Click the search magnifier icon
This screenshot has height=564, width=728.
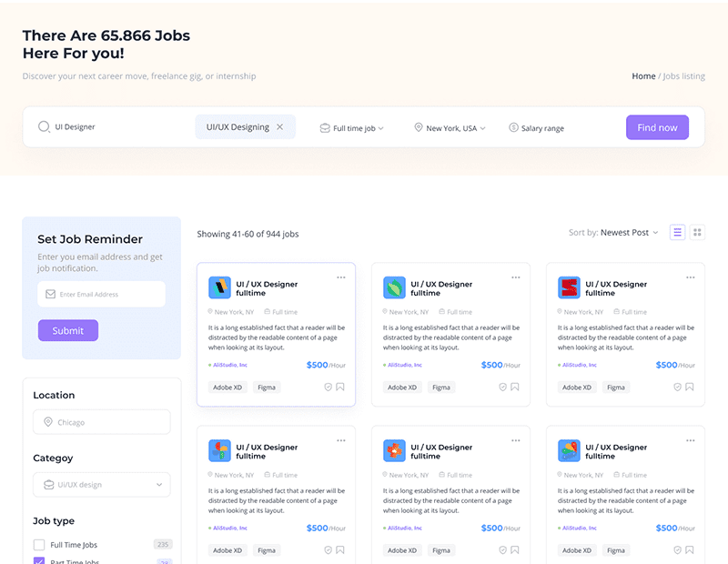coord(44,127)
